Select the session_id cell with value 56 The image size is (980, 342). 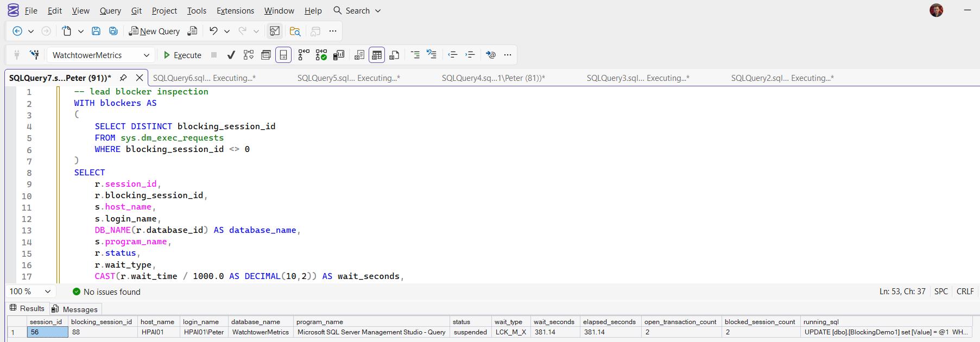pyautogui.click(x=47, y=332)
